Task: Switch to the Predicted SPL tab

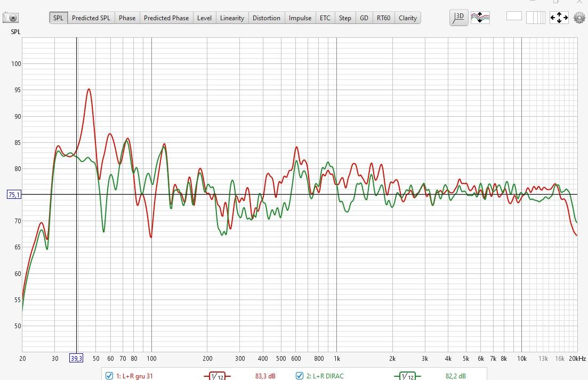Action: (x=91, y=18)
